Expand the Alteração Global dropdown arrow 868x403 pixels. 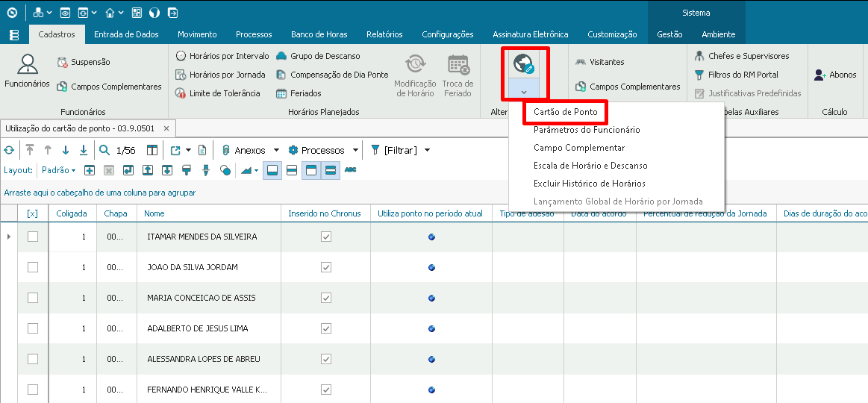524,91
